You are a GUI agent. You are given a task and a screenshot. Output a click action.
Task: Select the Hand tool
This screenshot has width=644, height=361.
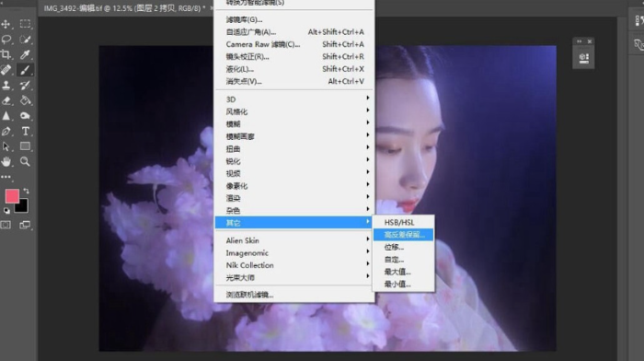pos(6,161)
